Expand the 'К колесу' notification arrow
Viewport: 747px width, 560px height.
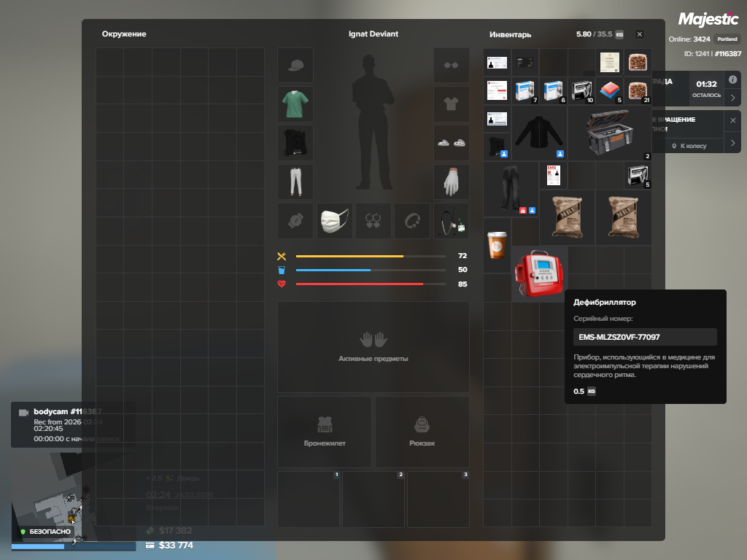tap(732, 143)
